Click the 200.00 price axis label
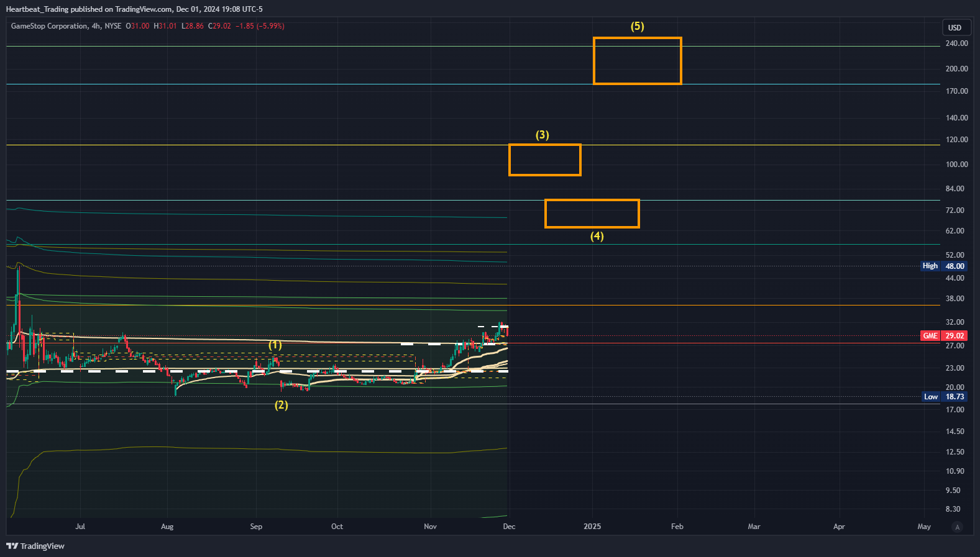 pos(956,69)
